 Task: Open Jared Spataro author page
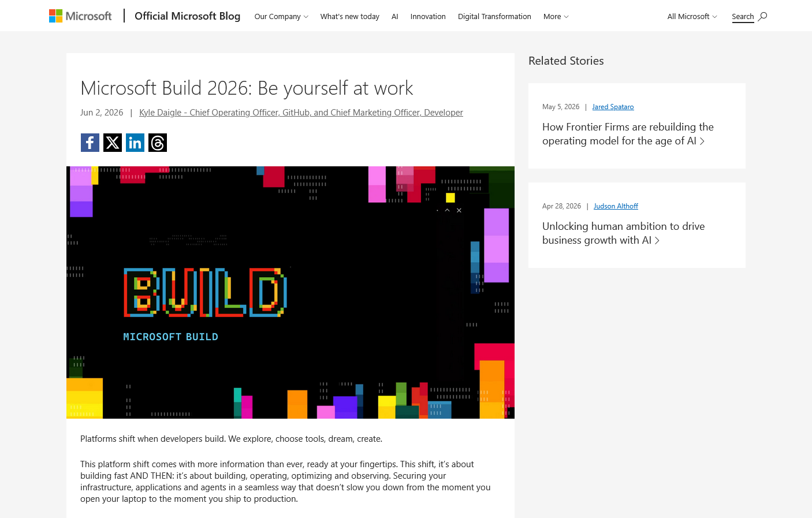click(613, 107)
